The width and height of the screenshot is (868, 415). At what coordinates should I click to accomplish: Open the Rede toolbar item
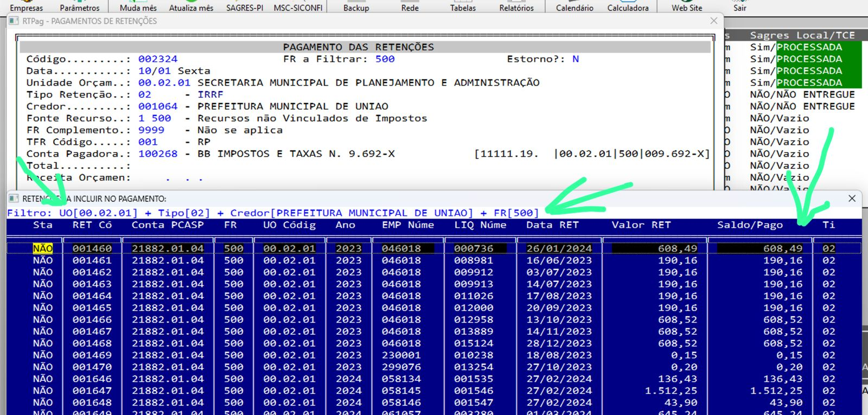(410, 7)
